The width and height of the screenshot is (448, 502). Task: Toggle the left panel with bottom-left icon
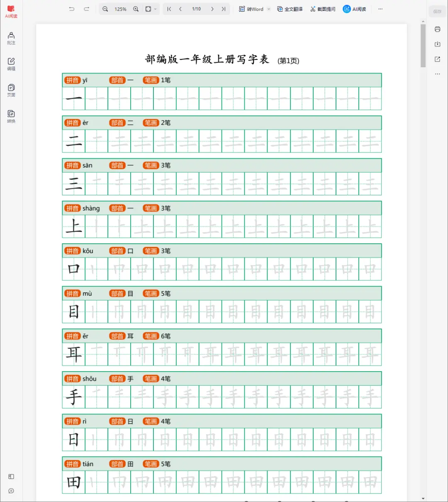coord(11,476)
